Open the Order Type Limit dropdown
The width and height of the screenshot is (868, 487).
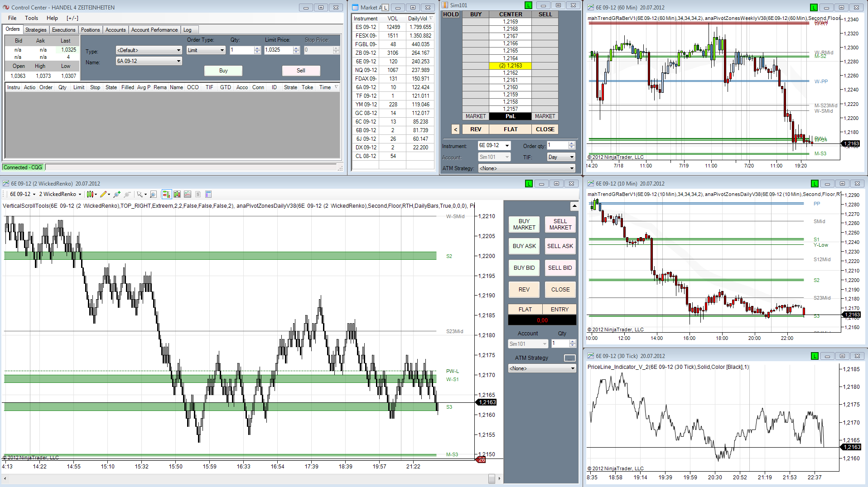point(206,50)
